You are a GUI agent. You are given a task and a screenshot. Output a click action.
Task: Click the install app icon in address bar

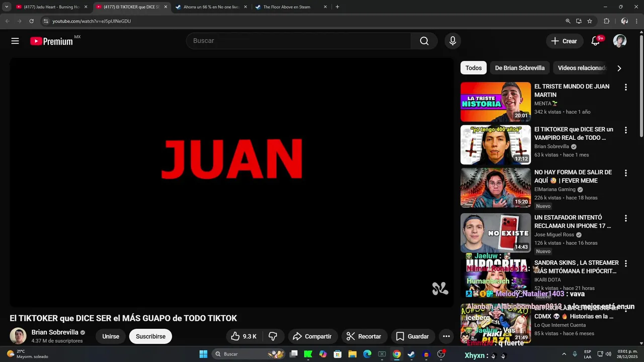[x=579, y=21]
